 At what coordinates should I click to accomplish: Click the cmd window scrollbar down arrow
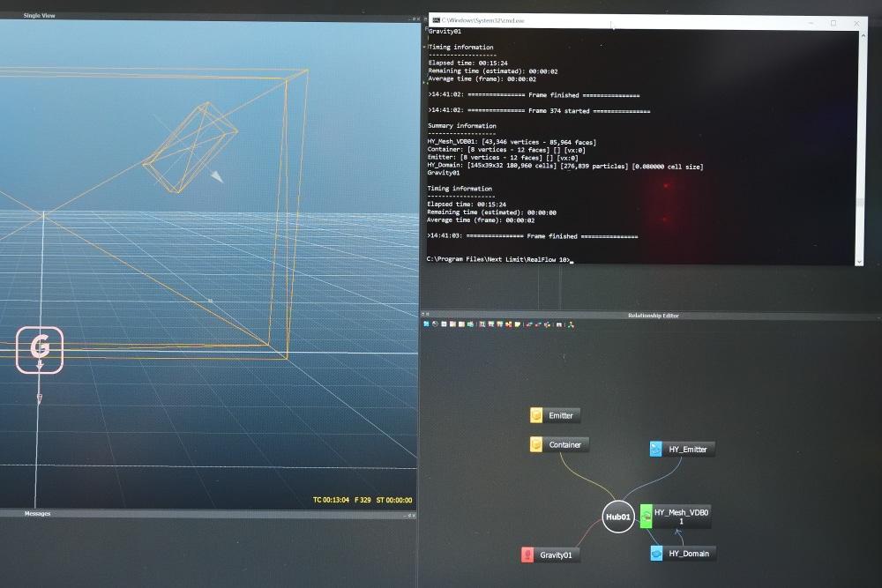(x=859, y=262)
